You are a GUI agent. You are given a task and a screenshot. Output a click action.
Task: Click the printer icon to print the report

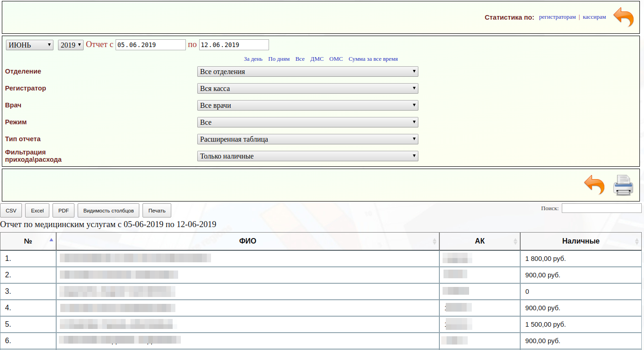point(623,185)
